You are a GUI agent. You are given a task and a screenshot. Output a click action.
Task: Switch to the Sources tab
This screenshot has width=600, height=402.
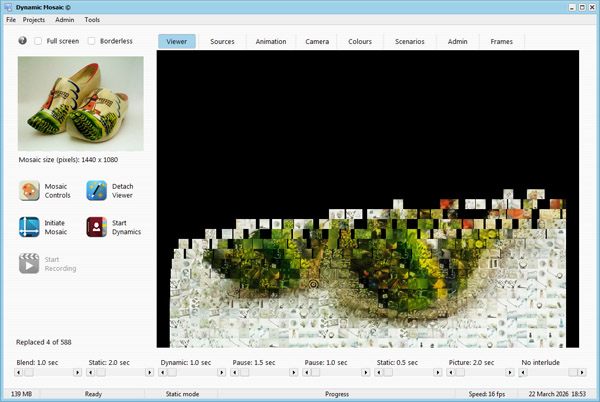222,41
